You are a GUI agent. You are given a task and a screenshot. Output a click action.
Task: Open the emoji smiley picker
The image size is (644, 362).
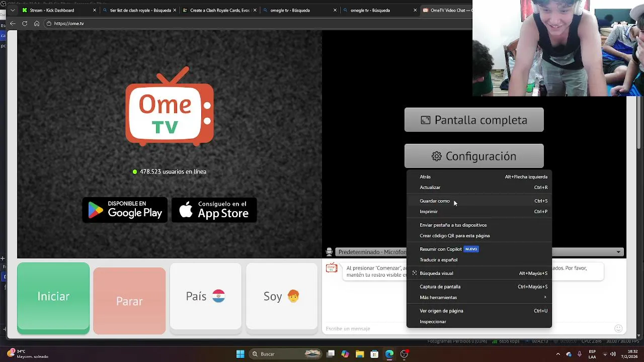pyautogui.click(x=618, y=329)
